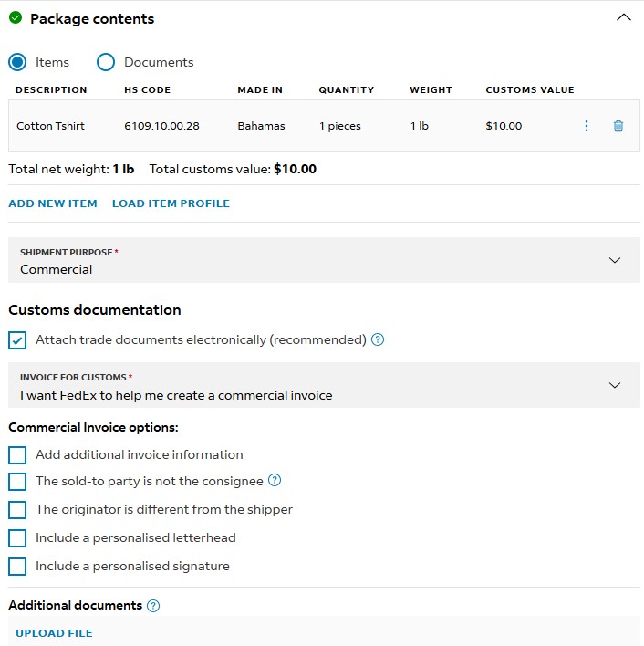644x646 pixels.
Task: Delete the Cotton Tshirt item with trash icon
Action: (x=618, y=126)
